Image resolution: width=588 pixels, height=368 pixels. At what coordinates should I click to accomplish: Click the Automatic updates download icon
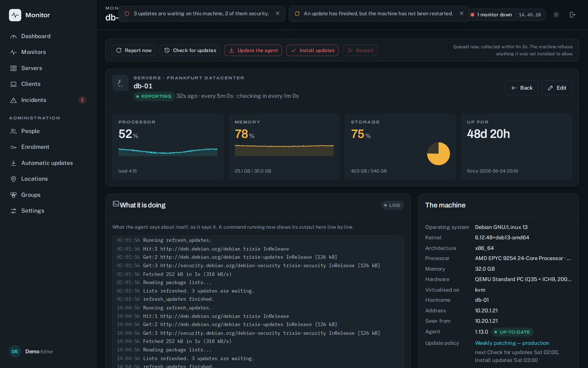13,163
